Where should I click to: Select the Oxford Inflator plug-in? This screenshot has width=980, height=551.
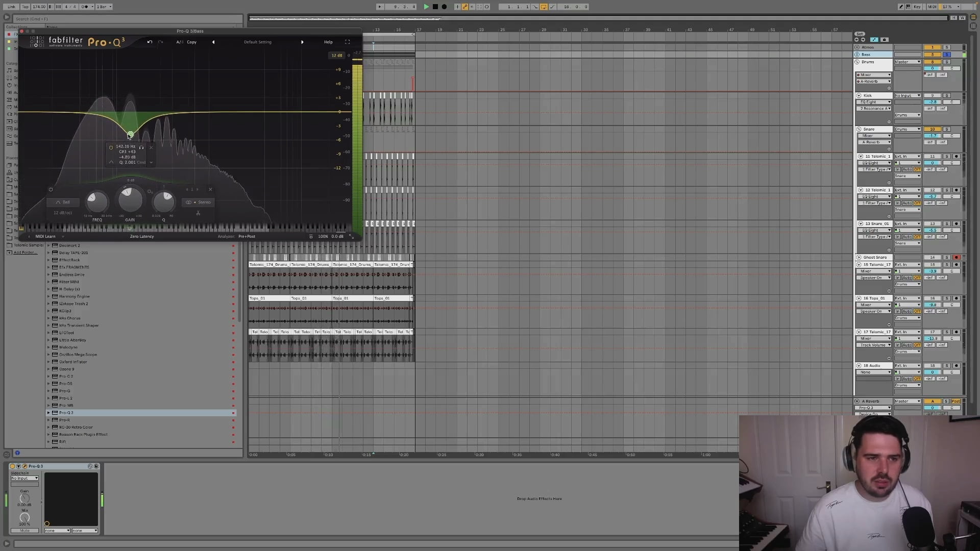click(73, 362)
